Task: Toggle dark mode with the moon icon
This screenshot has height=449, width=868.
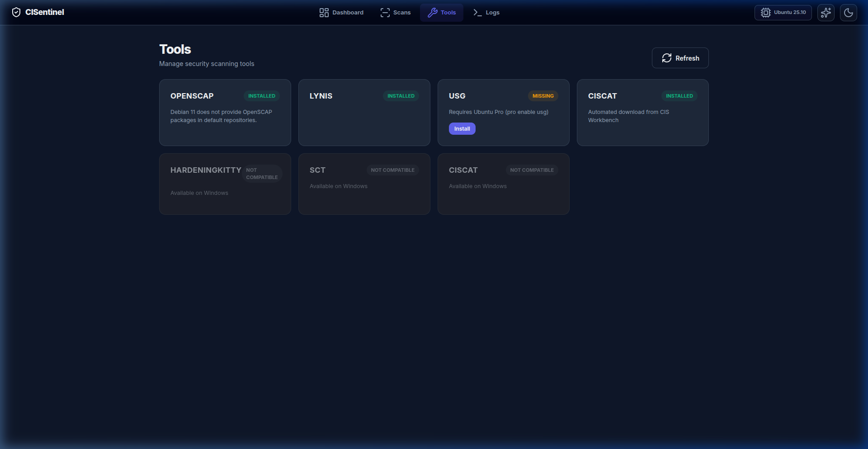Action: pos(849,13)
